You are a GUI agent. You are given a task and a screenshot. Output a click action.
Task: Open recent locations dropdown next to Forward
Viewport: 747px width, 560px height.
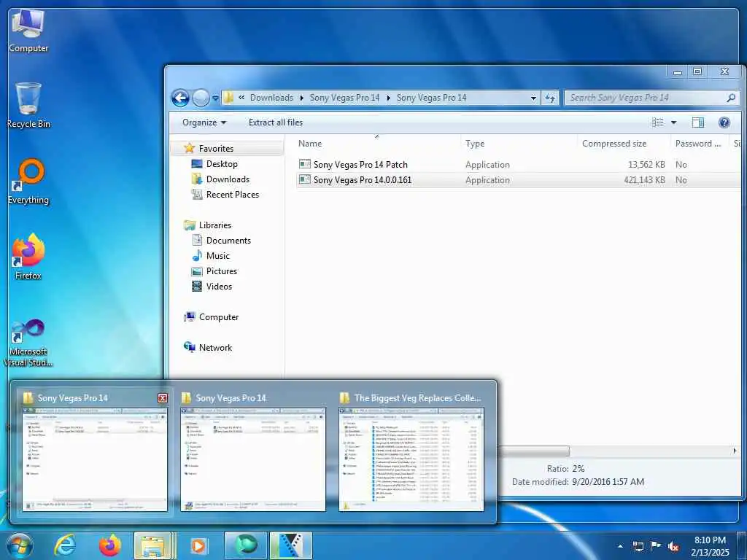(215, 98)
